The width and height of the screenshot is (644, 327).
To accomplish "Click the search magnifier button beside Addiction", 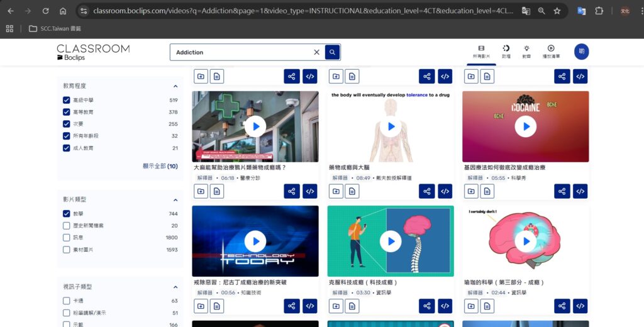I will [333, 52].
